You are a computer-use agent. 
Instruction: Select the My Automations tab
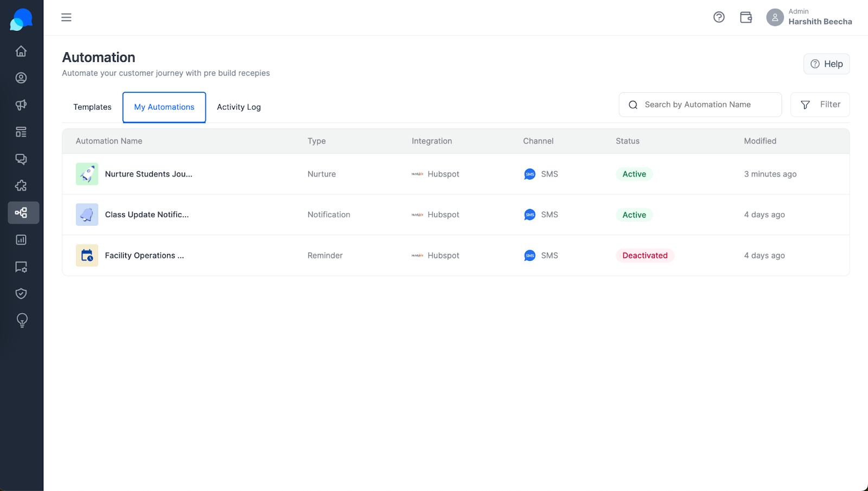(164, 107)
